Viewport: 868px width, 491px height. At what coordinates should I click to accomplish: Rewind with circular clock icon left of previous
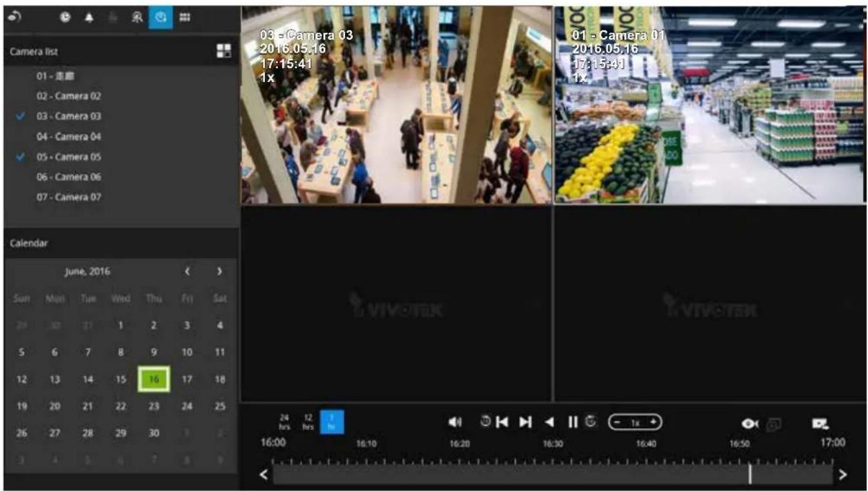pyautogui.click(x=485, y=421)
